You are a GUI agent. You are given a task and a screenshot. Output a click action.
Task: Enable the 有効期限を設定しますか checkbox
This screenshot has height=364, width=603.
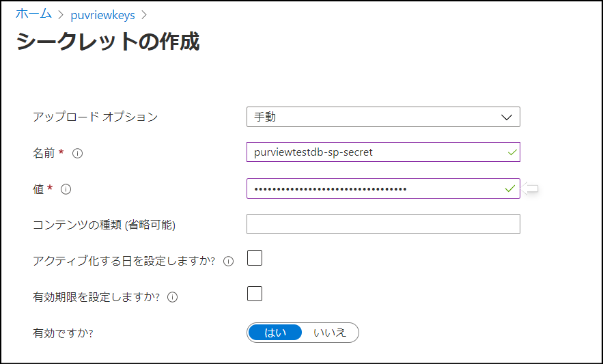(x=255, y=294)
